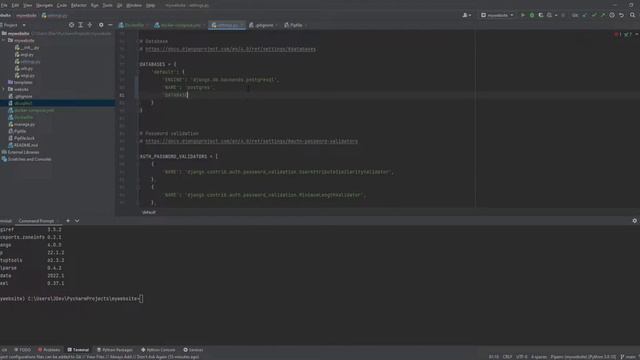Image resolution: width=640 pixels, height=360 pixels.
Task: Click the settings.py breadcrumb in navigation bar
Action: (x=55, y=16)
